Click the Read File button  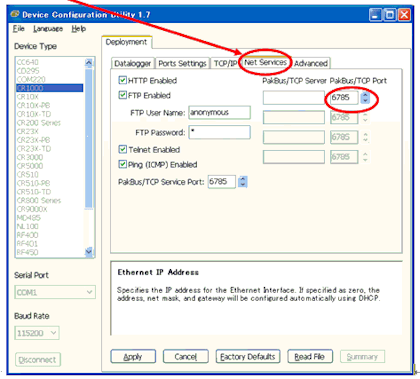click(310, 357)
